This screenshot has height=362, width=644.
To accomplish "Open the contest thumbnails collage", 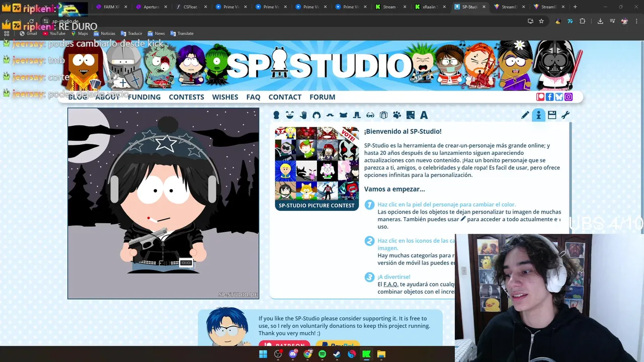I will click(316, 163).
